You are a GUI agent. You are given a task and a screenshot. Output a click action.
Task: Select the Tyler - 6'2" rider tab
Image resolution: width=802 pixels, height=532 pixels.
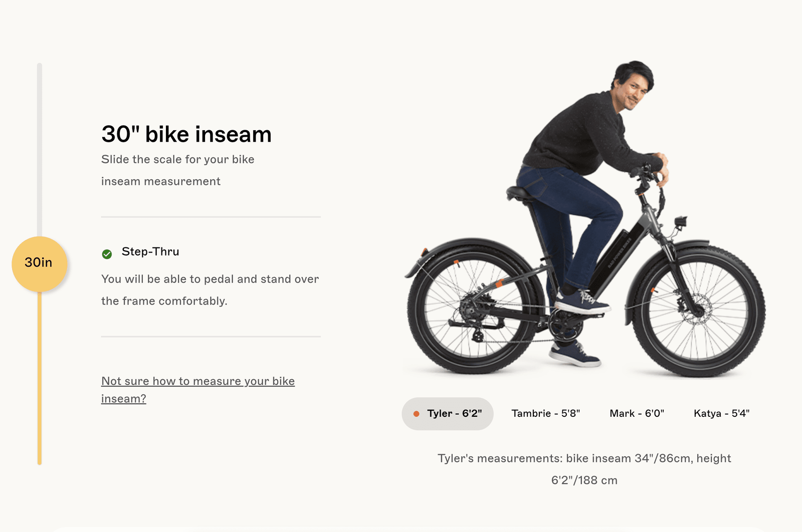tap(448, 414)
